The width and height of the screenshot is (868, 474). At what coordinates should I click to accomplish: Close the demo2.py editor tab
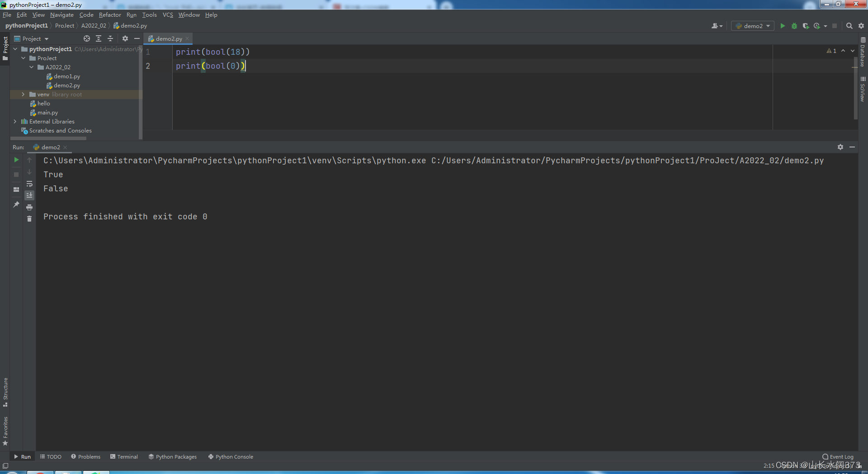pyautogui.click(x=187, y=38)
